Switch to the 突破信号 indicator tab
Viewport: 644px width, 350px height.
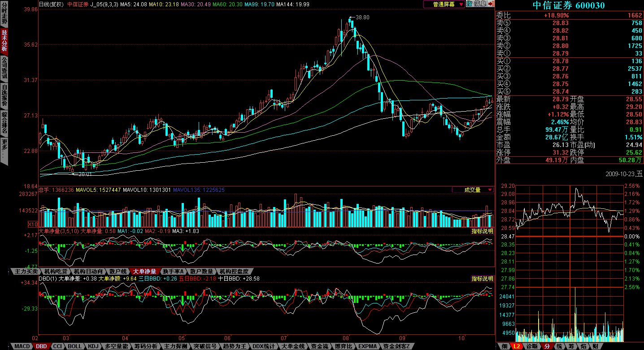coord(205,346)
